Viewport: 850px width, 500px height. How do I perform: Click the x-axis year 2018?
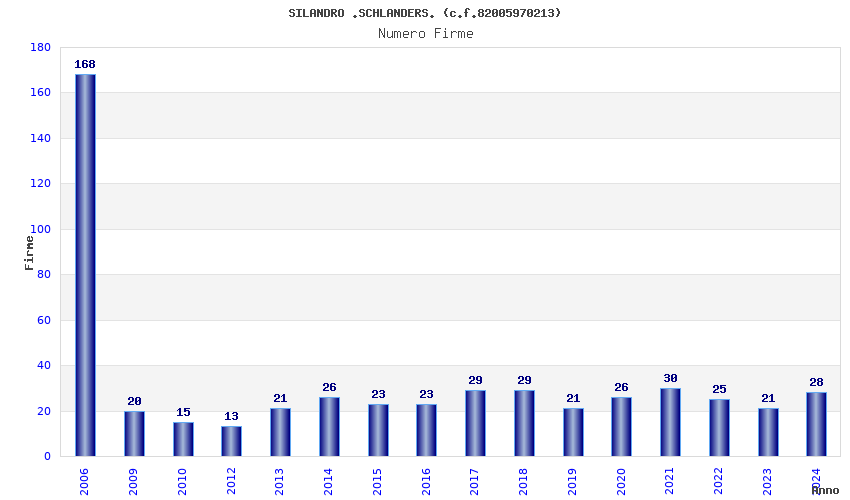[x=523, y=482]
